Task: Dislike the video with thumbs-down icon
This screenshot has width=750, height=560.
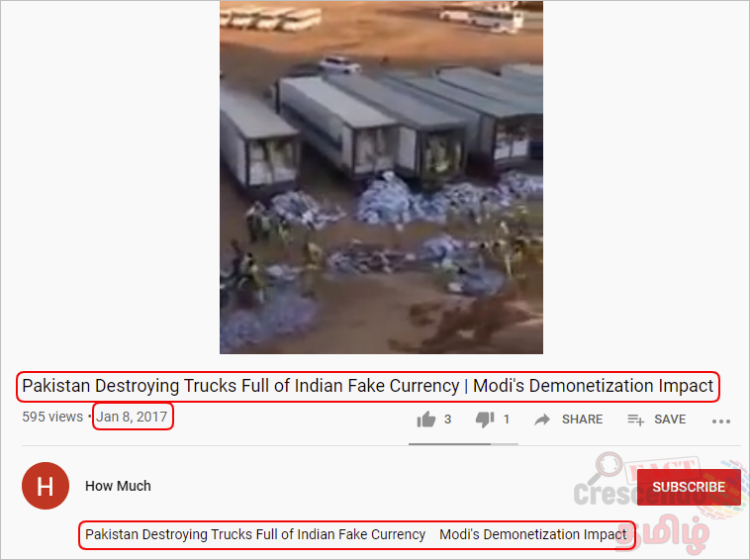Action: tap(485, 420)
